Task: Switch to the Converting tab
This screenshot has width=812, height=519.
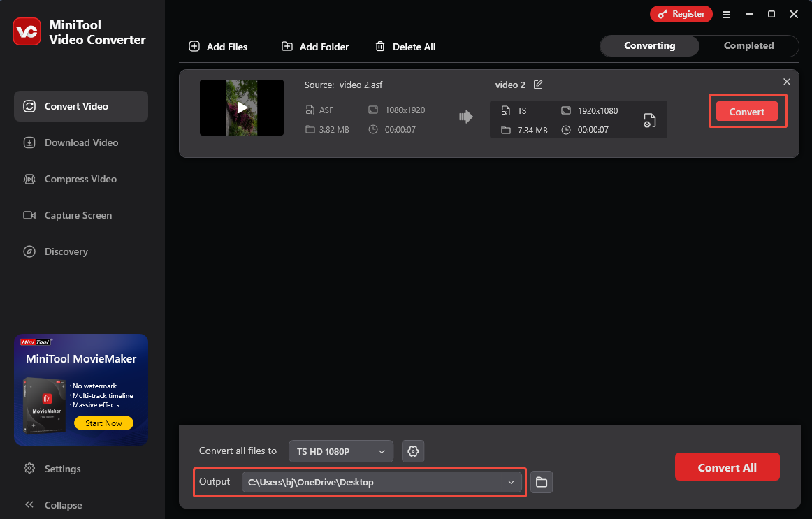Action: point(649,45)
